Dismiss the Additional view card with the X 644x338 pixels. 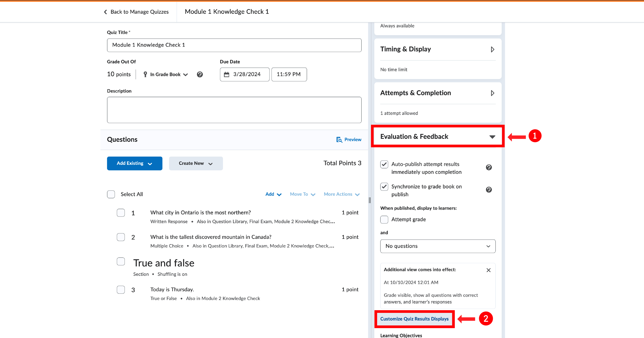(489, 270)
